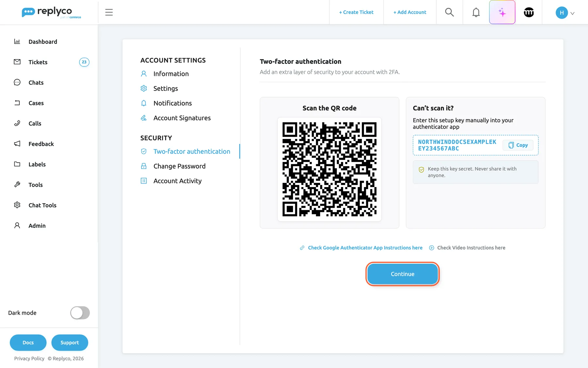Click the Settings gear icon in account settings

point(143,88)
